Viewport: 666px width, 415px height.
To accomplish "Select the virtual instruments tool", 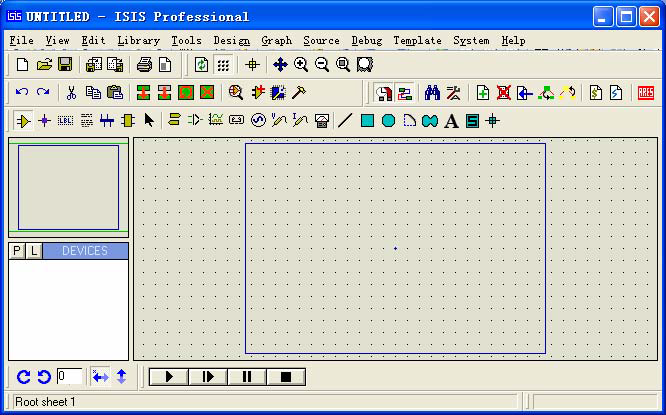I will click(322, 121).
